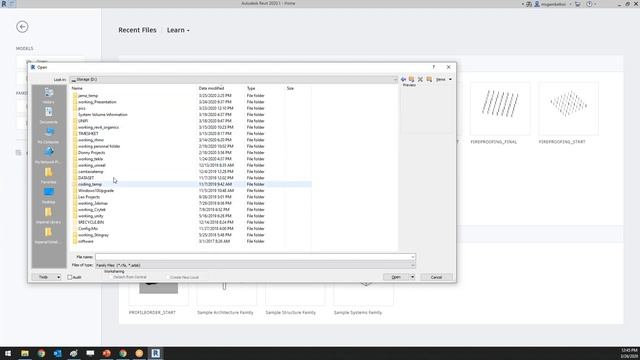Click the signed-in user icon in title bar
The height and width of the screenshot is (360, 640).
pos(537,4)
